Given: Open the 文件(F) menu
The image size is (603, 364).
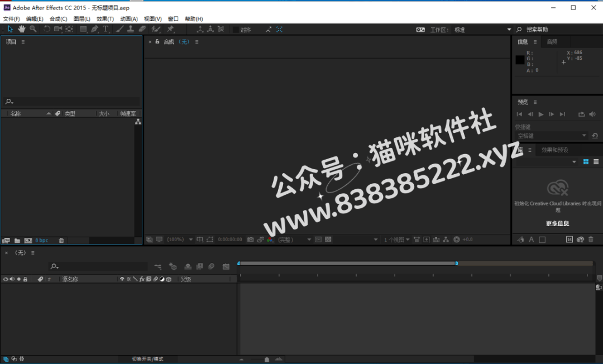Looking at the screenshot, I should (11, 19).
